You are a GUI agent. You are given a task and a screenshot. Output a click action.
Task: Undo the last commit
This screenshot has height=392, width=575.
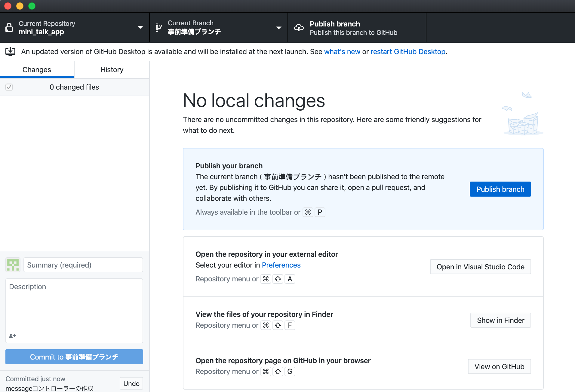point(131,384)
